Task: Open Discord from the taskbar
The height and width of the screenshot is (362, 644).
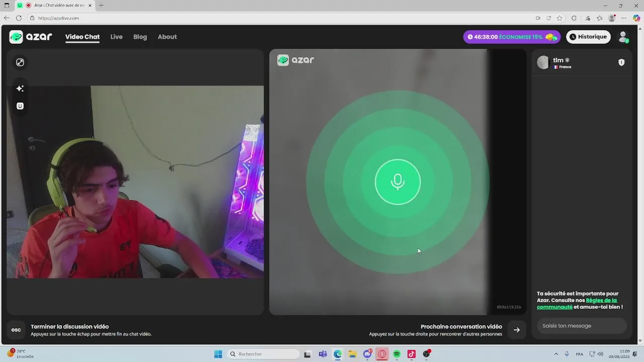Action: pyautogui.click(x=367, y=354)
